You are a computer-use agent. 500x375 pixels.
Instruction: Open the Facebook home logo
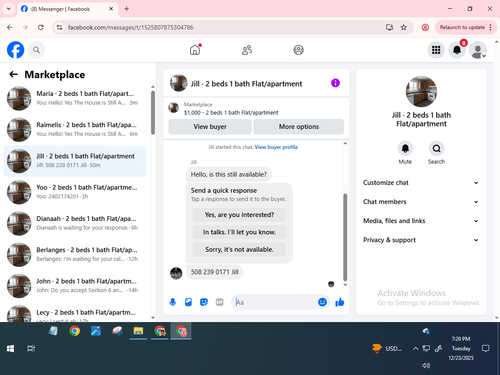pos(15,50)
